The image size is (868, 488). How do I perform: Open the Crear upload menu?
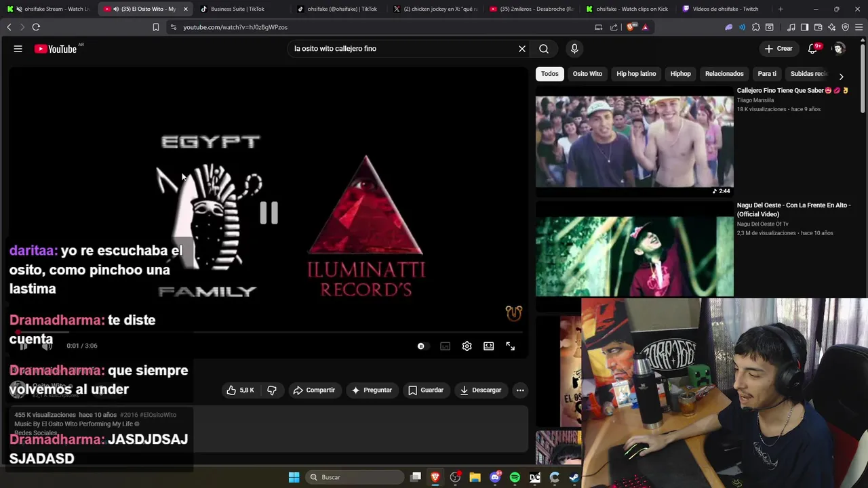(778, 49)
